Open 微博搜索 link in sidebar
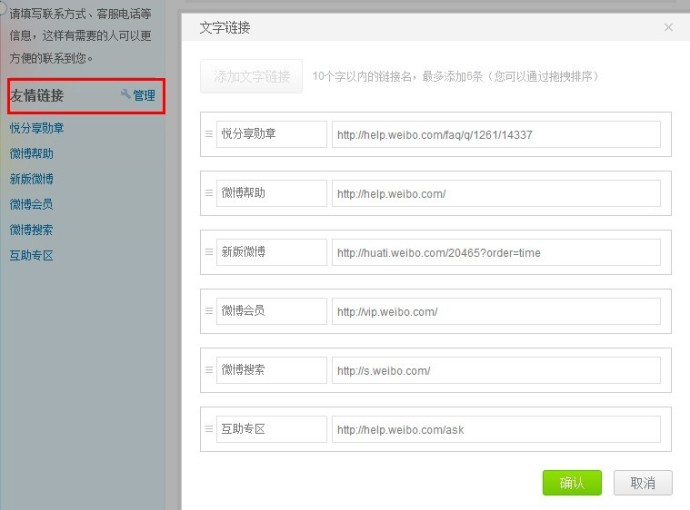Screen dimensions: 690x510 pos(32,230)
